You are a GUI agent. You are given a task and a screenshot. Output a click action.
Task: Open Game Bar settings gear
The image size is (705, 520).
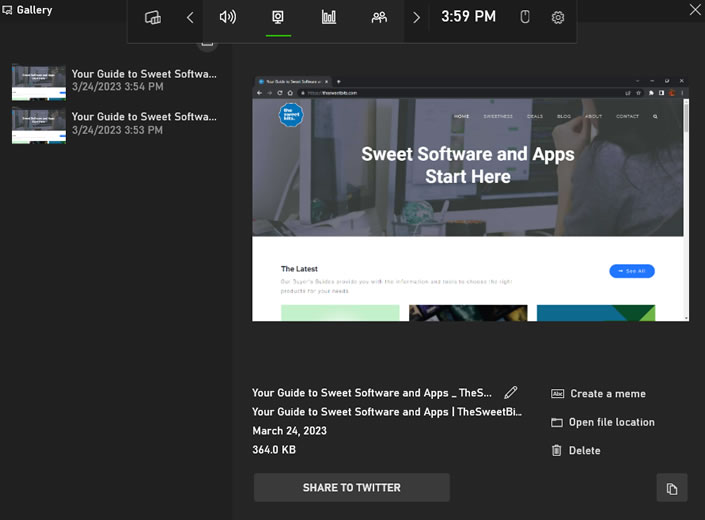click(x=558, y=18)
